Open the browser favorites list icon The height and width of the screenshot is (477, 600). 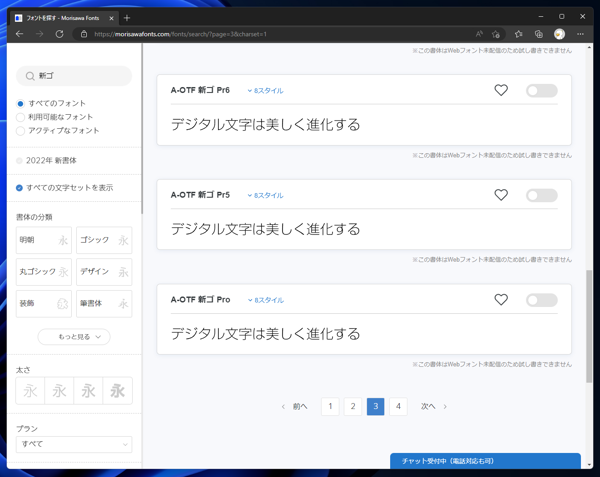tap(518, 34)
